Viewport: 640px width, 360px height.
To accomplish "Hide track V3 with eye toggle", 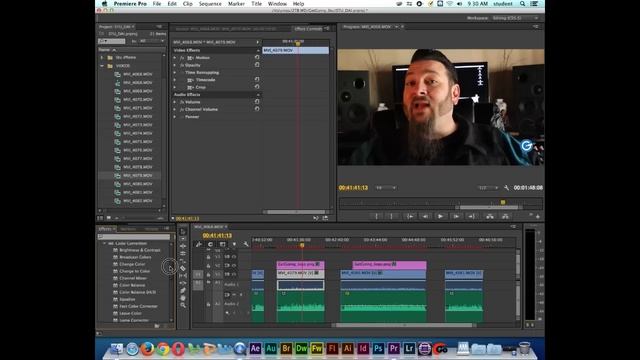I will coord(234,257).
